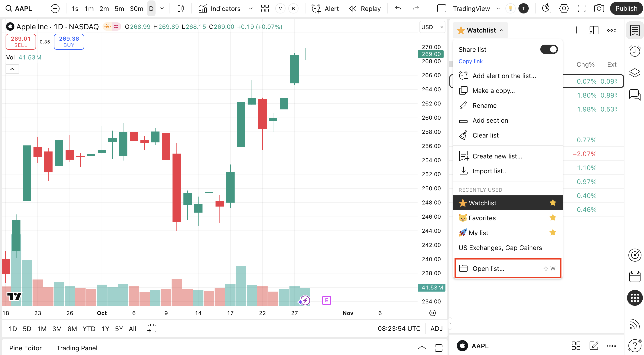Toggle ADJ adjusted data button
The width and height of the screenshot is (644, 355).
pyautogui.click(x=436, y=329)
